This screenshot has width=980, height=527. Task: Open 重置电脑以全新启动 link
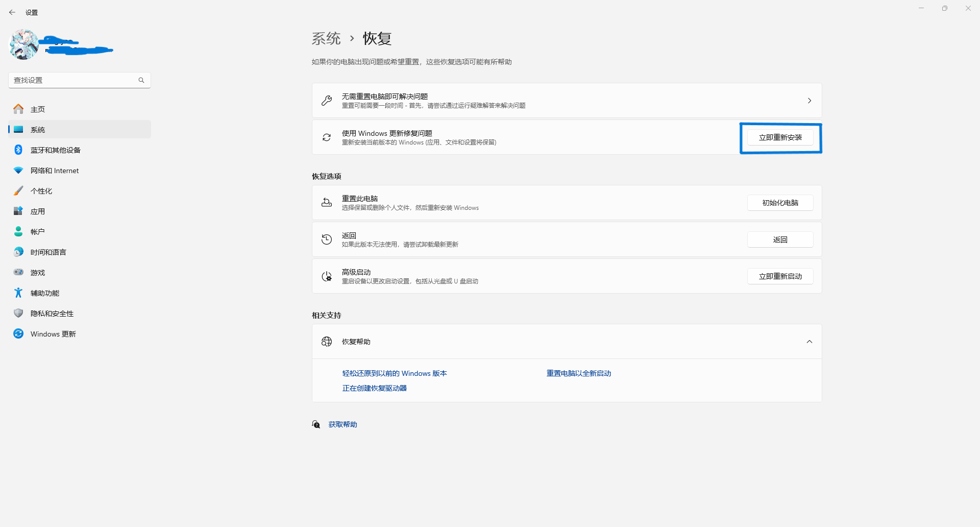579,373
